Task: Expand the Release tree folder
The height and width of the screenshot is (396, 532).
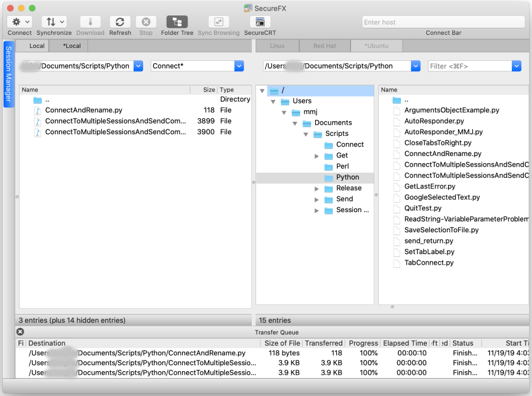Action: click(x=317, y=189)
